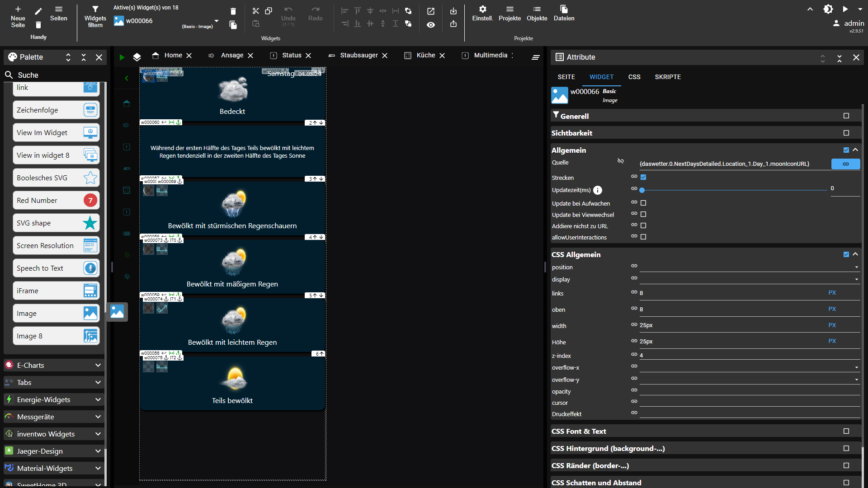Click the delete/trash icon in widget bar

click(232, 11)
